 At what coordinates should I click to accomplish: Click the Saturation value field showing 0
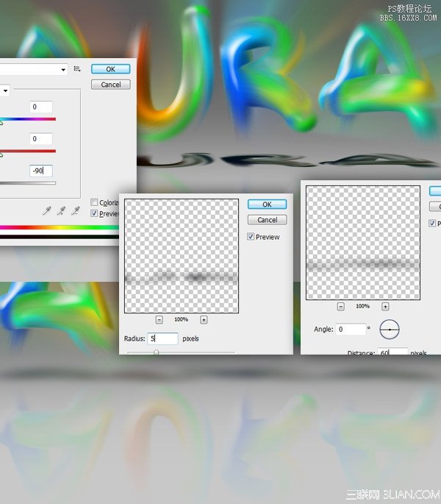click(x=40, y=139)
